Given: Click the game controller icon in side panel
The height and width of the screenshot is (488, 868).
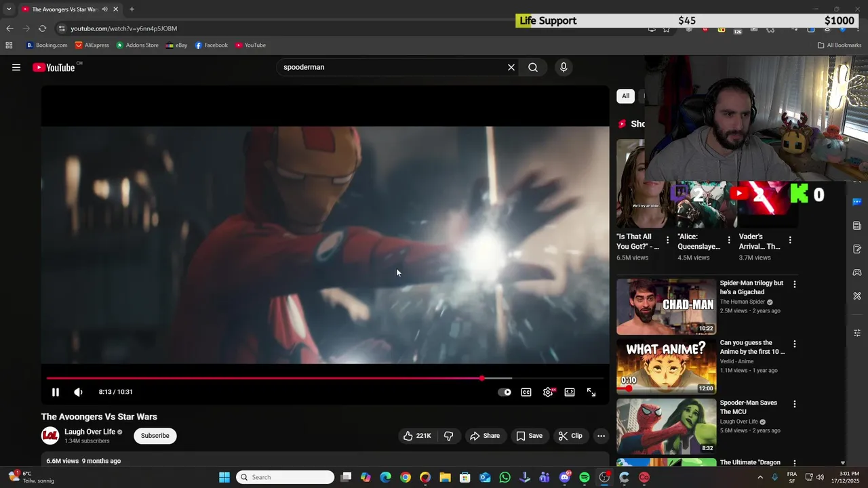Looking at the screenshot, I should click(857, 272).
